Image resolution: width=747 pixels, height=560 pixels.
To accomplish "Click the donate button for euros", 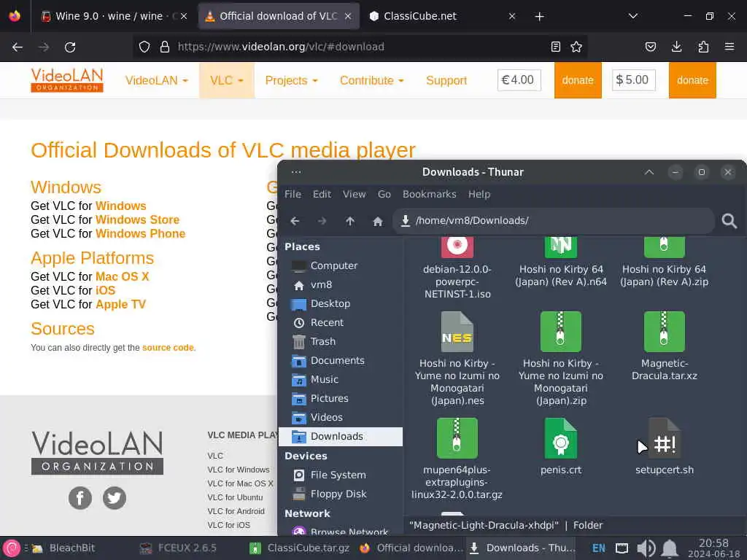I will [578, 80].
